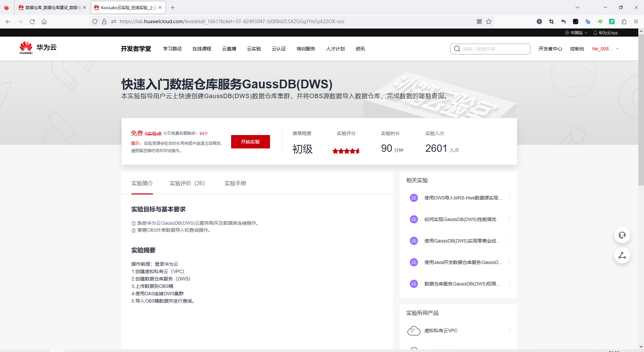Viewport: 644px width, 352px height.
Task: Open the site search magnifier icon
Action: (x=457, y=49)
